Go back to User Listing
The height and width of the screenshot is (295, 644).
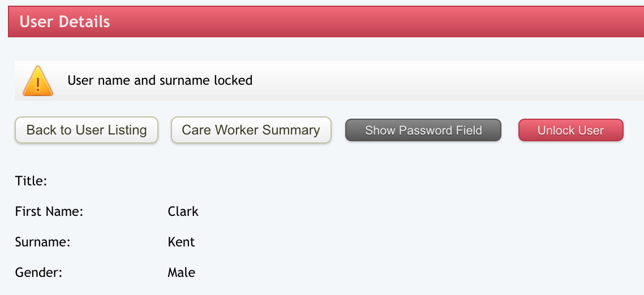click(x=87, y=130)
